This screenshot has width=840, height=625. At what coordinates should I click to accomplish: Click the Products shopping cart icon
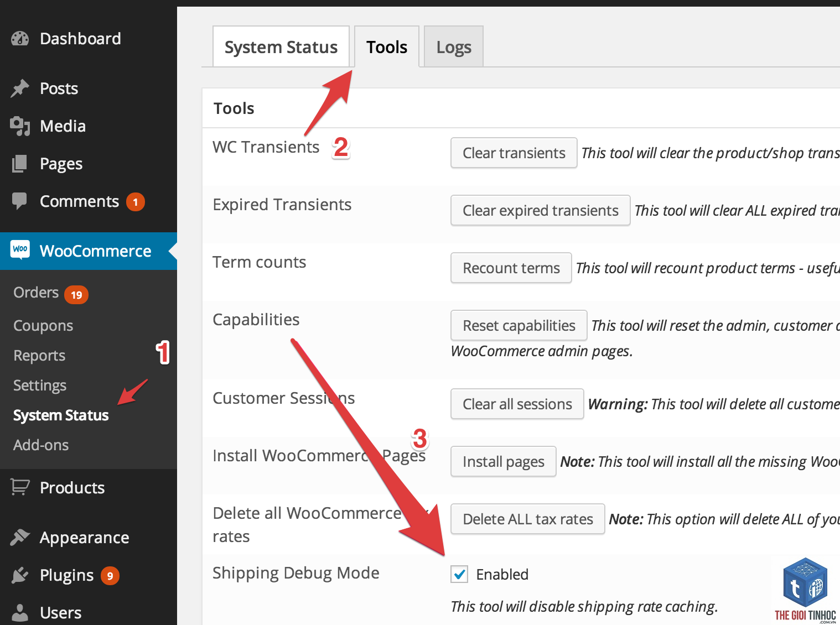click(20, 487)
